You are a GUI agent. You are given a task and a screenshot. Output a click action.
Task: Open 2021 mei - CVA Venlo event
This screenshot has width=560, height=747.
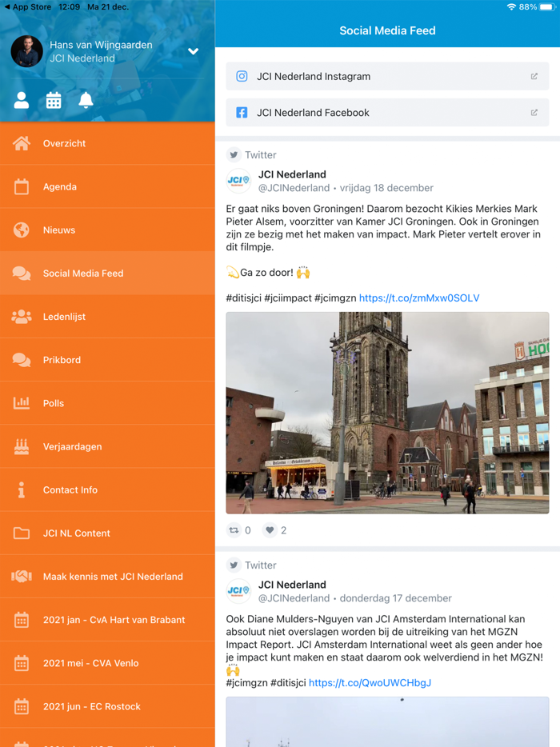point(107,664)
